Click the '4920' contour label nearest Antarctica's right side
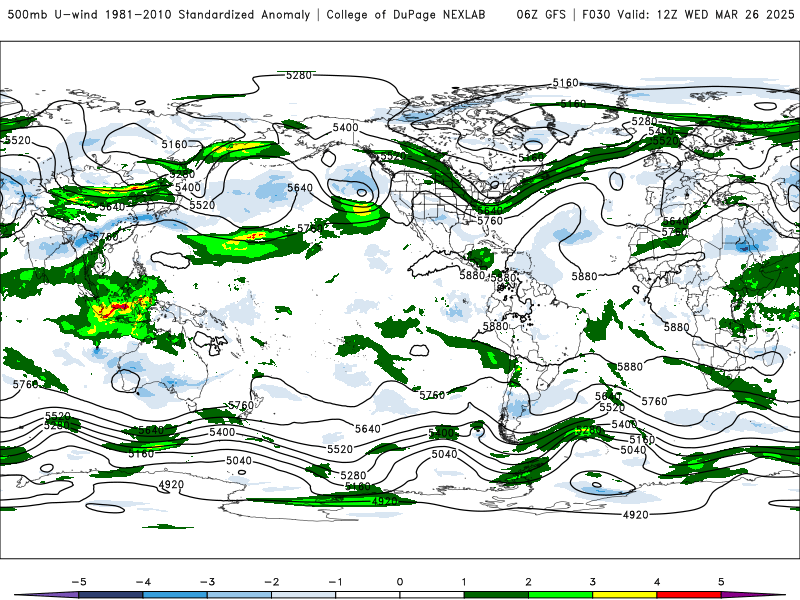 (635, 515)
